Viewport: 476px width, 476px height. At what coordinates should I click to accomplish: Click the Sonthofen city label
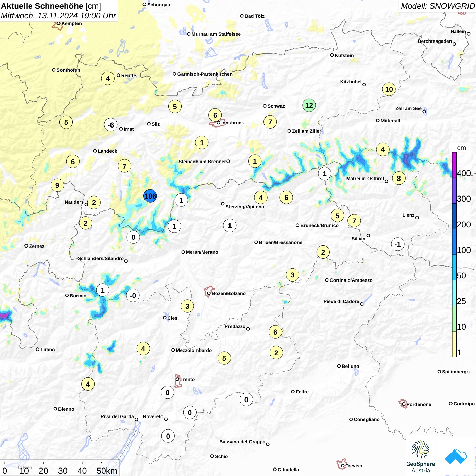68,70
